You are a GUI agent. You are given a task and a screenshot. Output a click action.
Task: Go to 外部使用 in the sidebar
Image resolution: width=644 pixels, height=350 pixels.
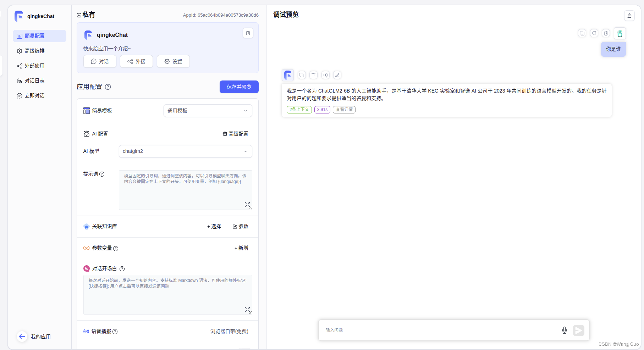tap(39, 66)
